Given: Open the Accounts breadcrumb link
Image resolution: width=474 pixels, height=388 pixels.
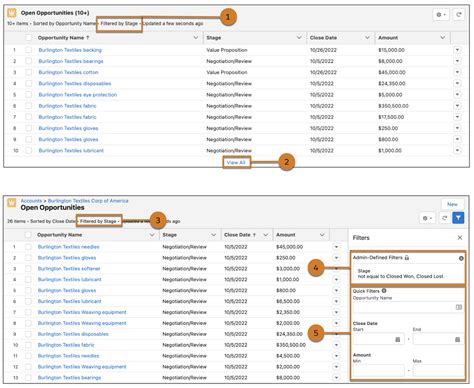Looking at the screenshot, I should [x=31, y=201].
